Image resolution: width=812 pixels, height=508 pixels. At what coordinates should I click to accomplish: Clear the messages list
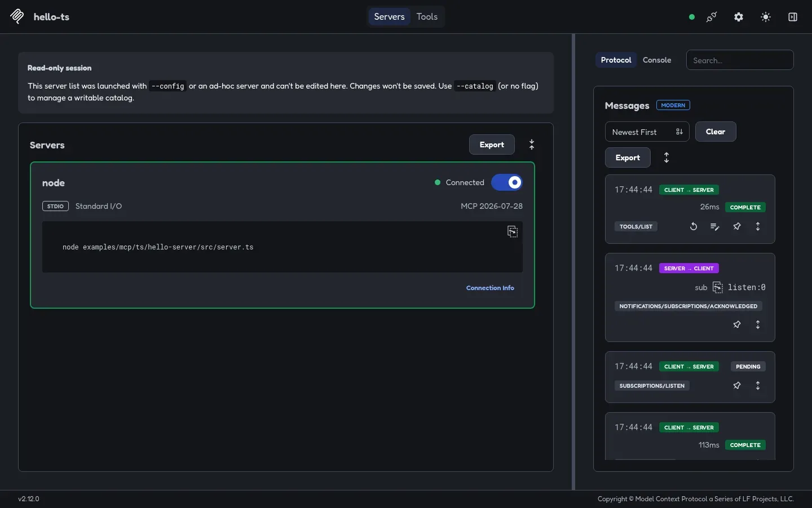click(716, 132)
